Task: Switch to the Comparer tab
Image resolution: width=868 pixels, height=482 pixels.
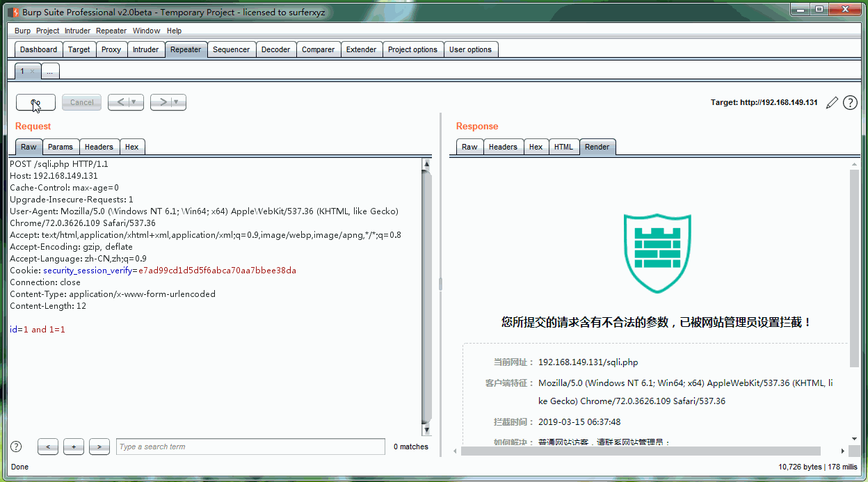Action: (x=319, y=49)
